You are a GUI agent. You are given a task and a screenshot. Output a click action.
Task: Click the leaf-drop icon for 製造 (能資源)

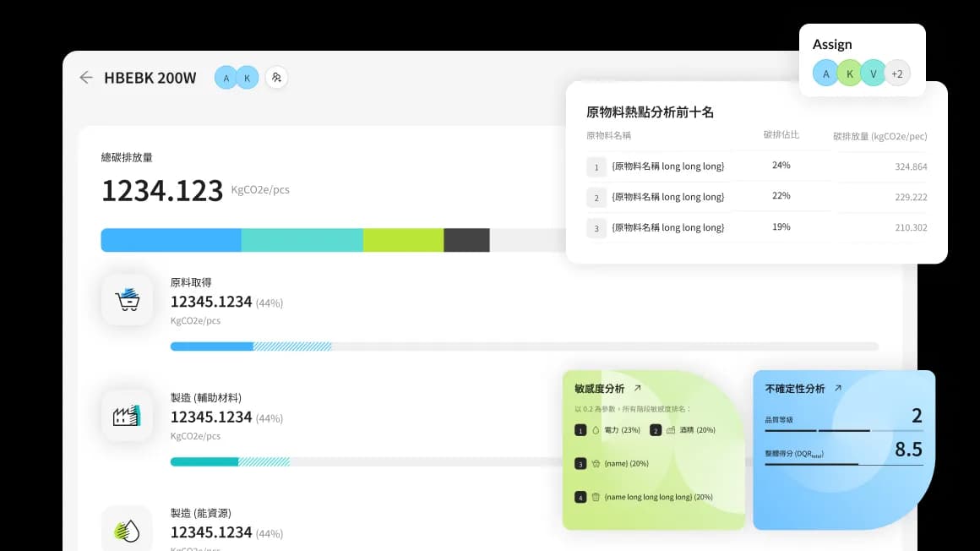tap(127, 530)
